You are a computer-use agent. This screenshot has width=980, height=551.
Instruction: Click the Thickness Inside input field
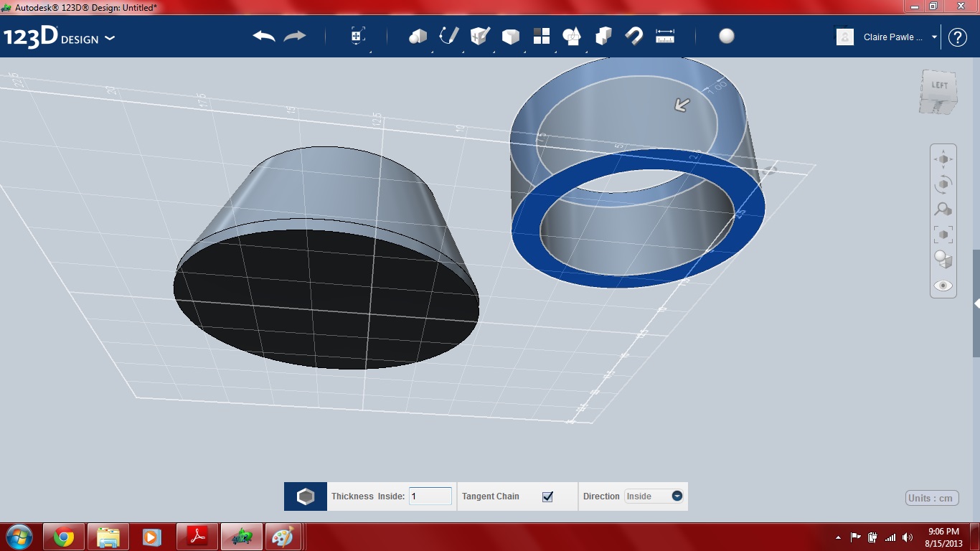tap(430, 496)
